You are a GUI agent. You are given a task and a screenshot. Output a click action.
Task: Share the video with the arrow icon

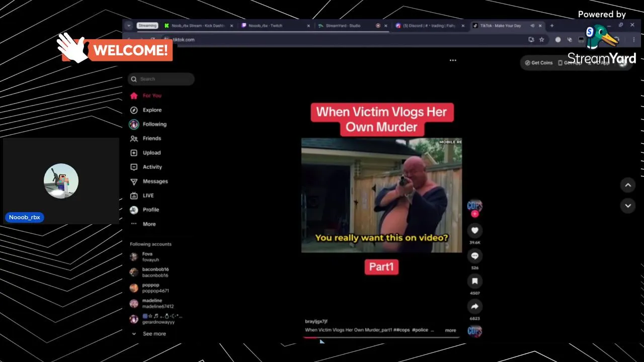pyautogui.click(x=474, y=306)
